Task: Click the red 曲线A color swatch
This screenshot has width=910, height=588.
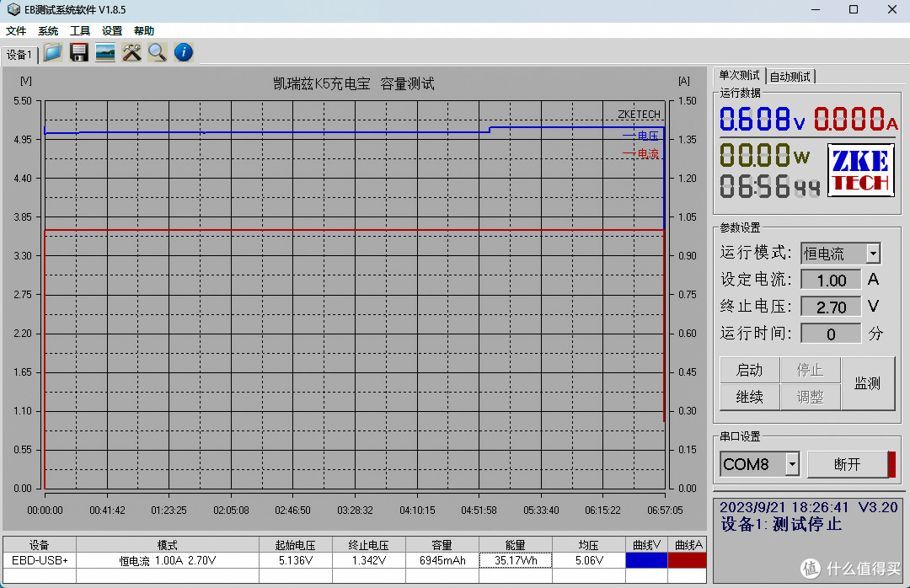Action: tap(688, 561)
